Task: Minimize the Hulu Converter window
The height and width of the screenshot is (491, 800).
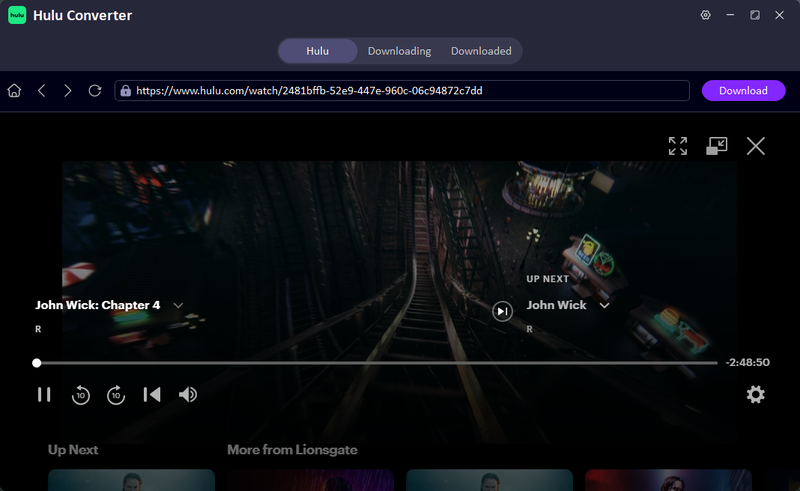Action: (730, 15)
